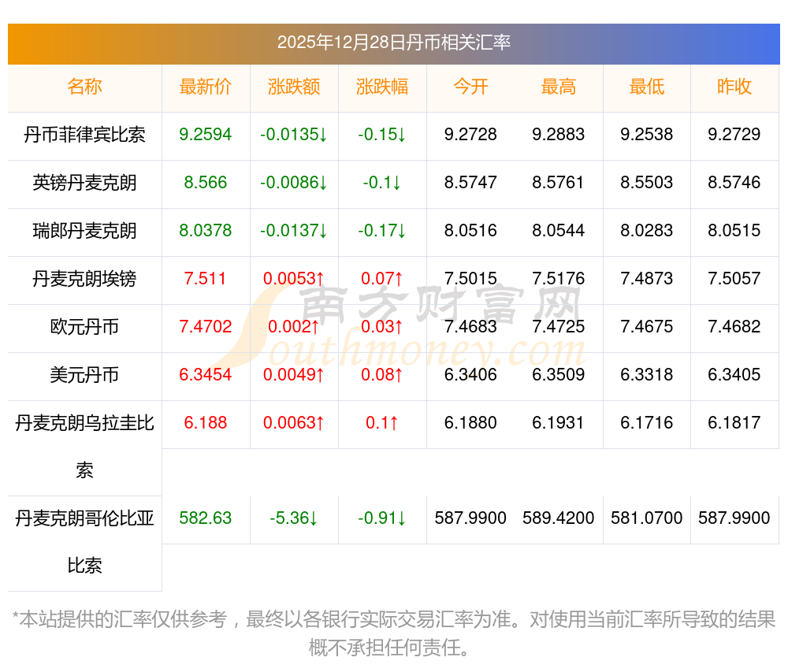Select the 丹麦克朗哥伦比亚比索 row name
The image size is (788, 672).
pos(84,542)
